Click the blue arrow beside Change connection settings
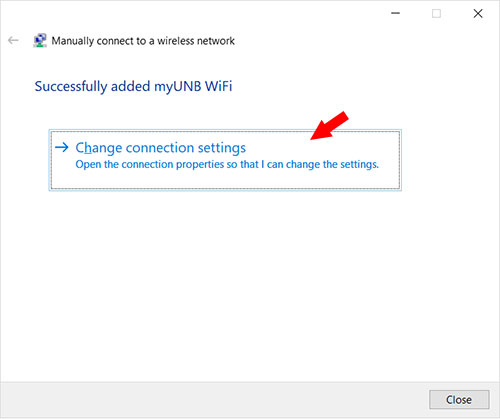 (x=62, y=147)
